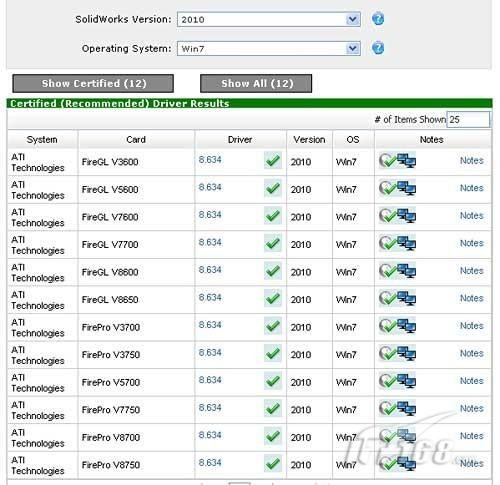Open 8.634 driver link for FireGL V3600
500x485 pixels.
tap(210, 160)
